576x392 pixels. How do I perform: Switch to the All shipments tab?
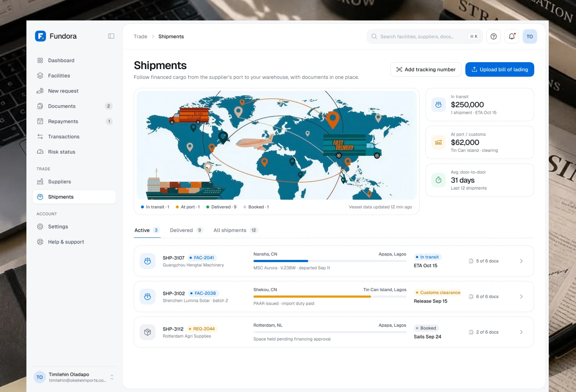click(x=236, y=230)
